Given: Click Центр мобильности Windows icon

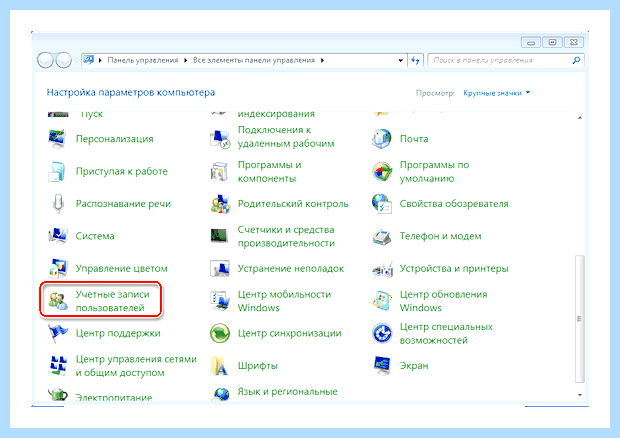Looking at the screenshot, I should pyautogui.click(x=220, y=301).
